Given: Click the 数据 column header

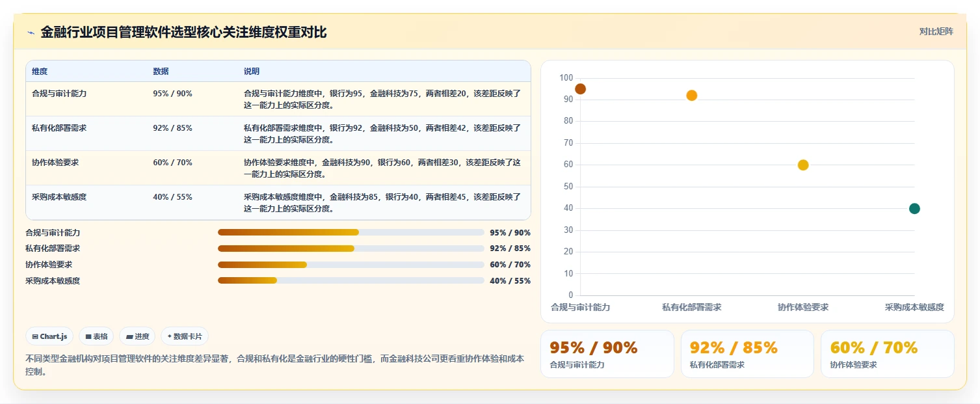Looking at the screenshot, I should coord(161,72).
